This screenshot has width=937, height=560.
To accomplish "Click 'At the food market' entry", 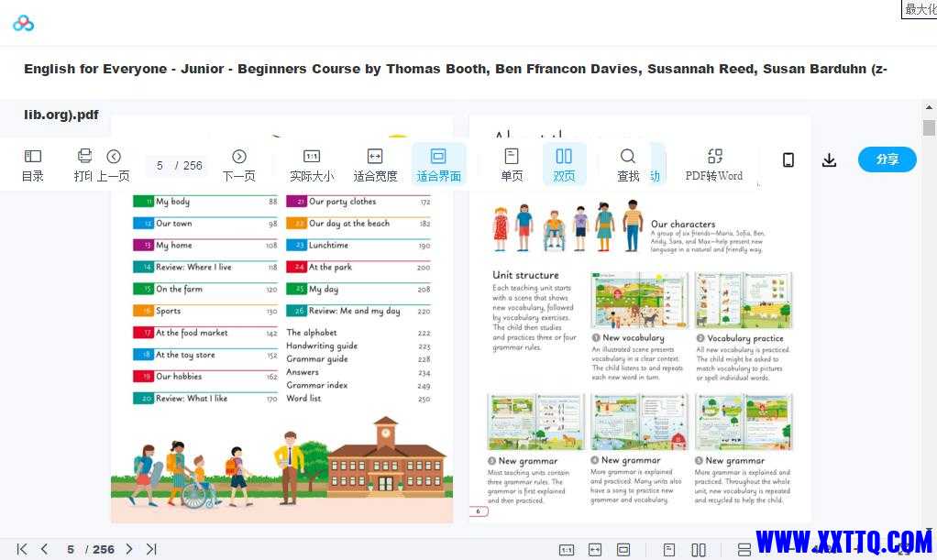I will [205, 333].
